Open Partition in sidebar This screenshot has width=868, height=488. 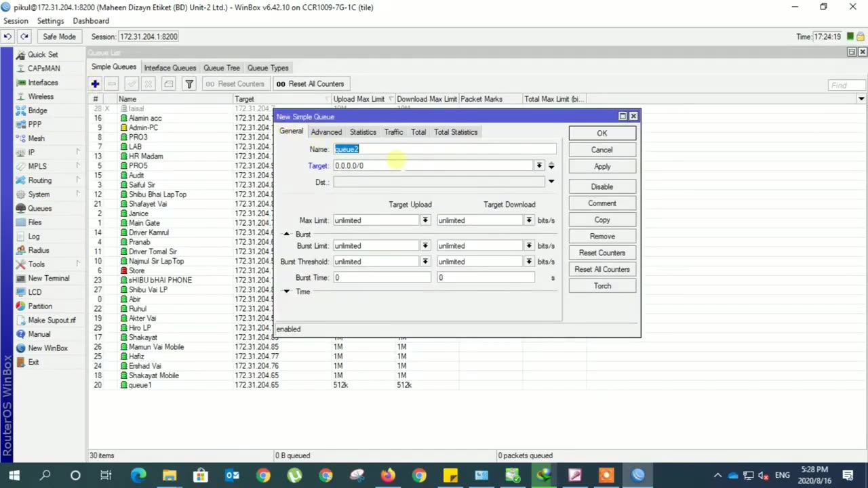[x=40, y=306]
